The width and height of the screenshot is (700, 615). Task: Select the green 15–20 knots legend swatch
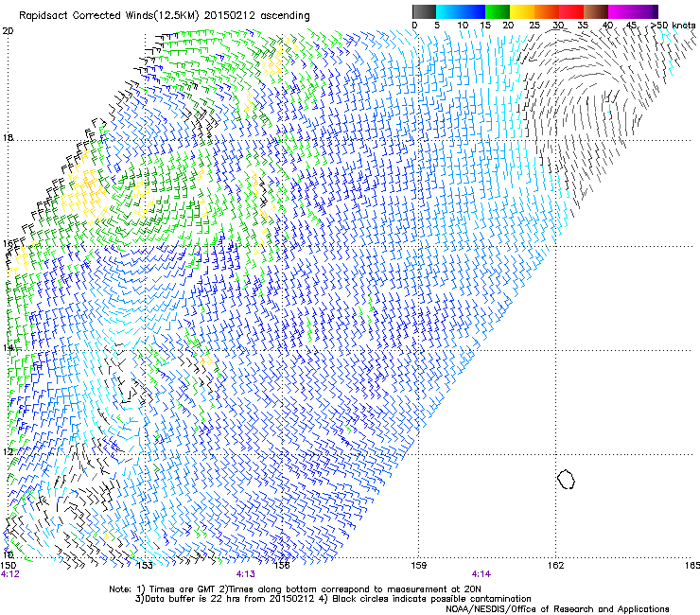point(498,11)
